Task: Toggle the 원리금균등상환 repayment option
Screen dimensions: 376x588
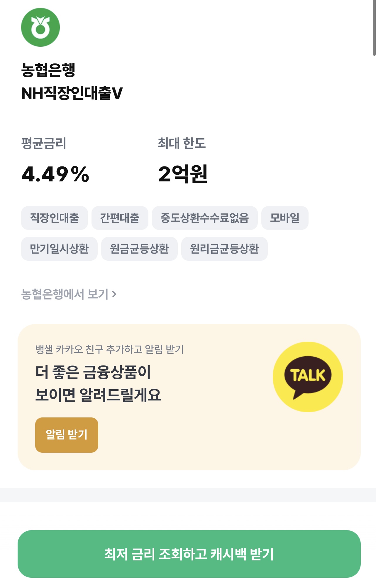Action: pos(224,248)
